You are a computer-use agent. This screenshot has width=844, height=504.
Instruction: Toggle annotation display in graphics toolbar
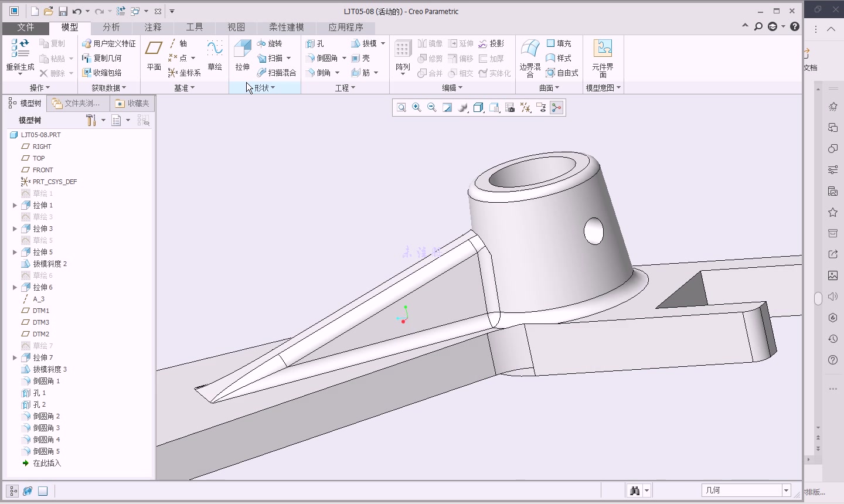541,107
